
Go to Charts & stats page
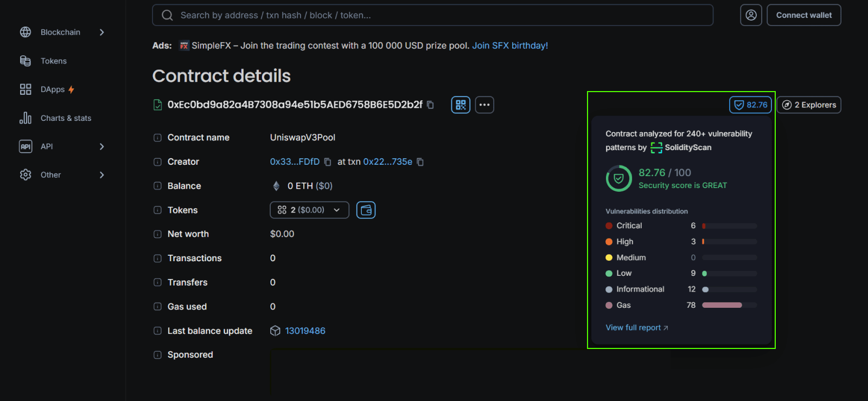click(x=65, y=118)
